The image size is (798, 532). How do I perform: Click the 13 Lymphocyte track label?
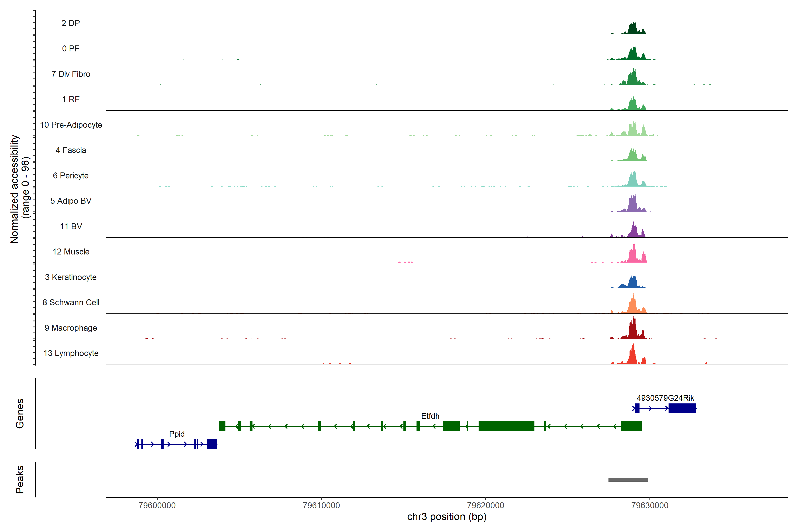coord(71,353)
